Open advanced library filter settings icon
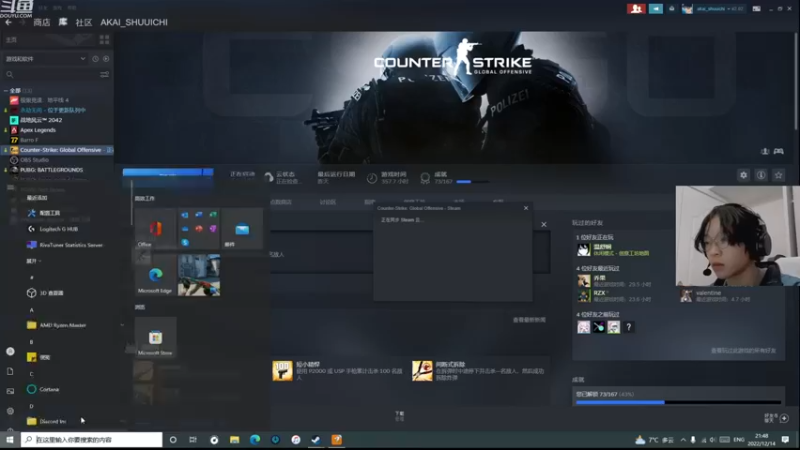 coord(105,74)
